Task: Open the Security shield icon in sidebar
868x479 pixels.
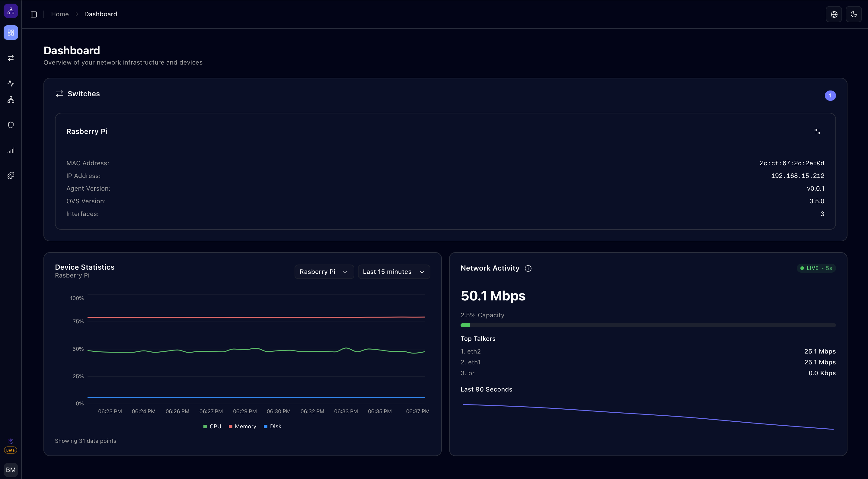Action: pos(11,125)
